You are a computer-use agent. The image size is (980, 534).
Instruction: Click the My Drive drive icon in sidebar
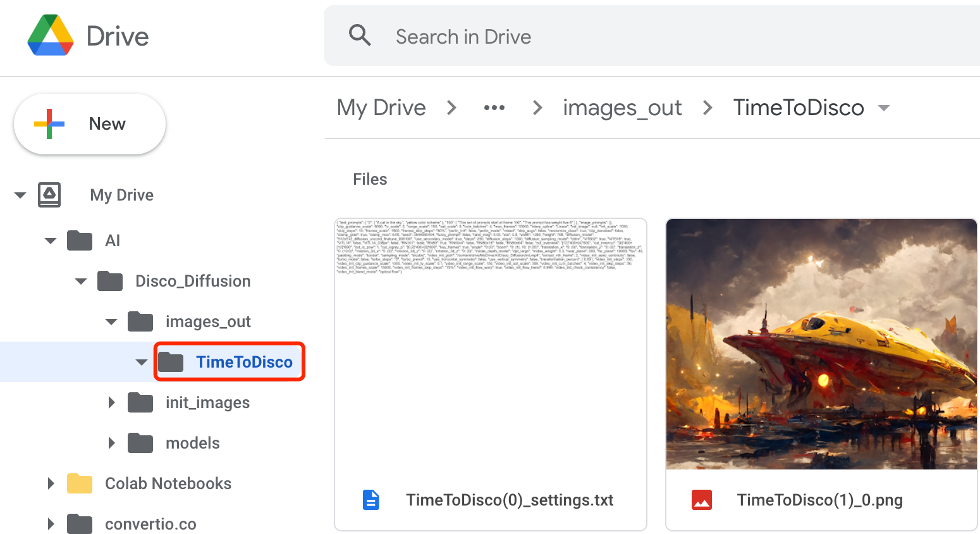click(x=48, y=194)
